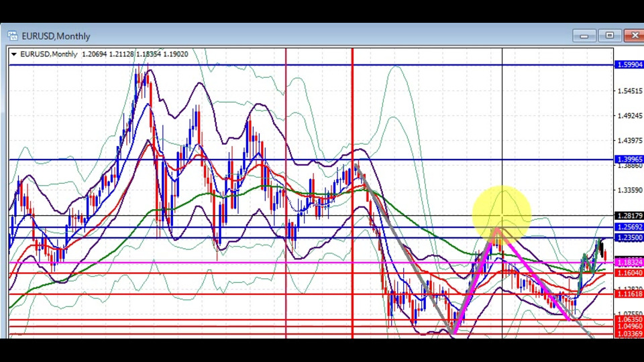Click the 1.49245 axis price value
This screenshot has width=644, height=362.
pyautogui.click(x=630, y=116)
